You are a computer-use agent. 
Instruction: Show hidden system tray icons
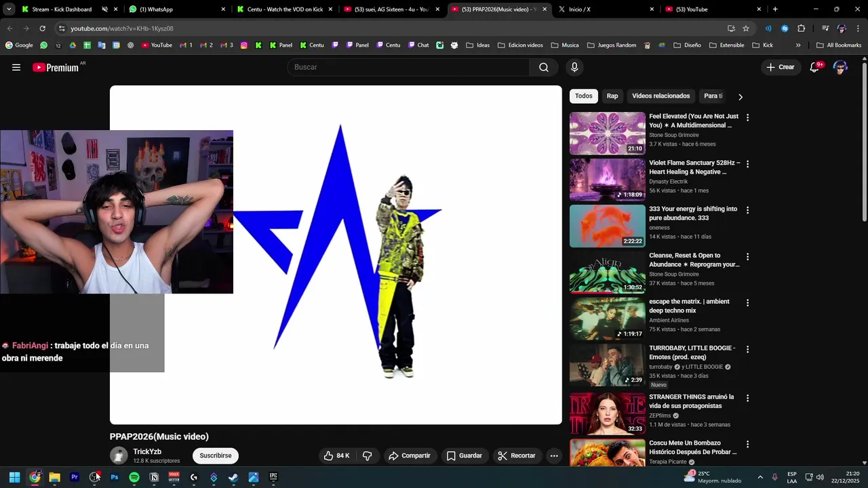click(760, 477)
